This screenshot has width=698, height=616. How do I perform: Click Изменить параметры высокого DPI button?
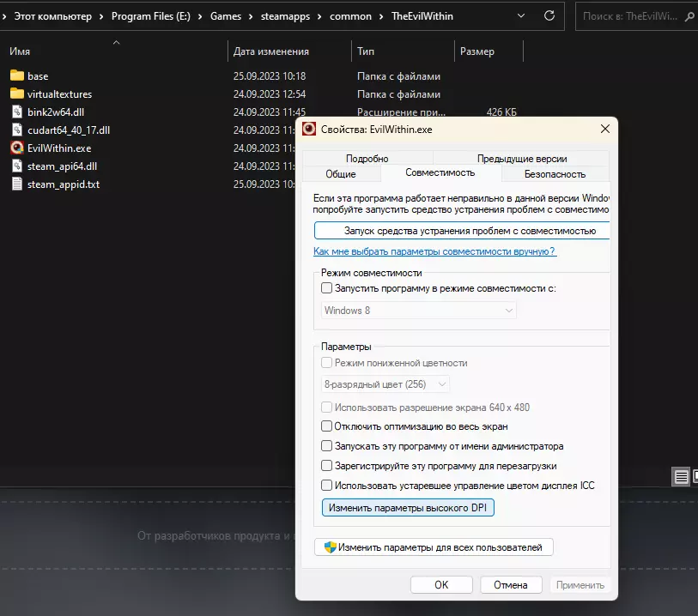point(408,508)
